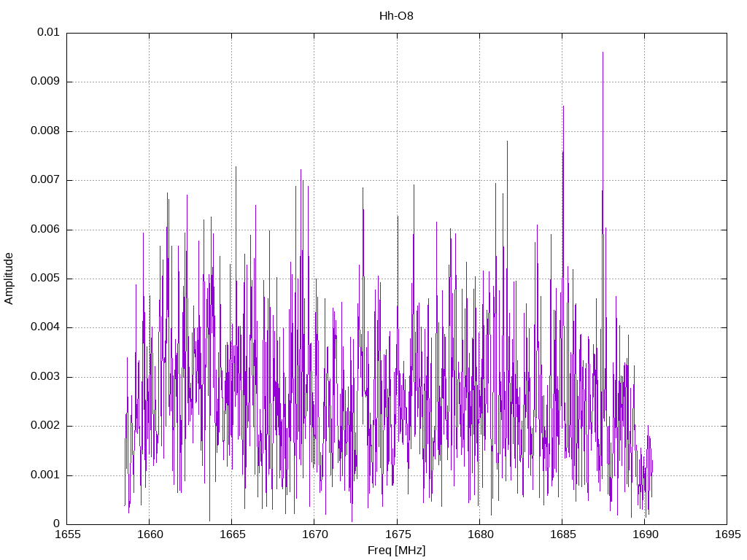Click the spectrum peak tip near 1681.7 MHz
This screenshot has height=560, width=747.
coord(507,141)
